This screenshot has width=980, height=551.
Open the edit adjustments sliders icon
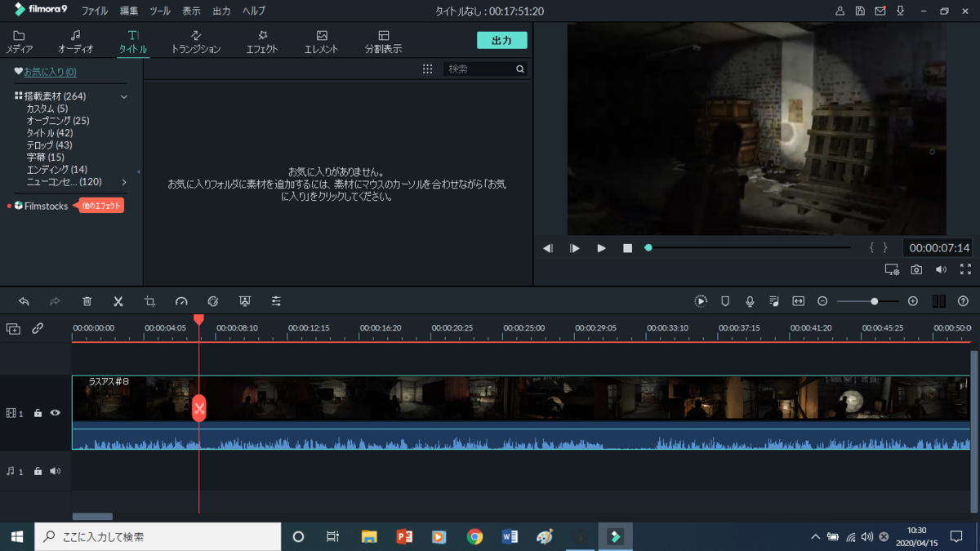276,301
